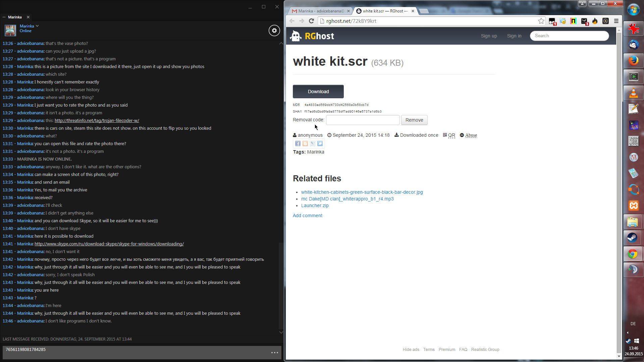
Task: Click the RGhost ghost logo
Action: (x=296, y=36)
